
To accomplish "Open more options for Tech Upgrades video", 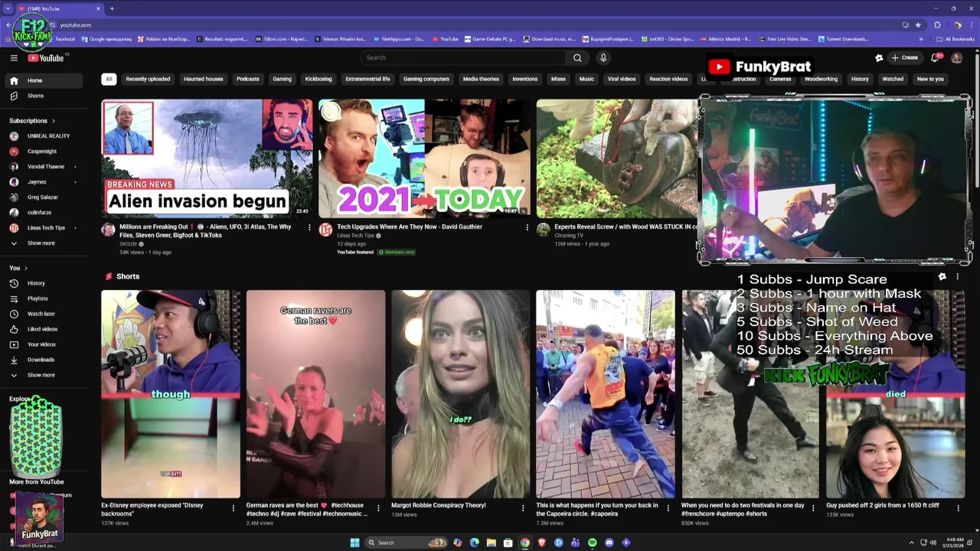I will pyautogui.click(x=527, y=227).
